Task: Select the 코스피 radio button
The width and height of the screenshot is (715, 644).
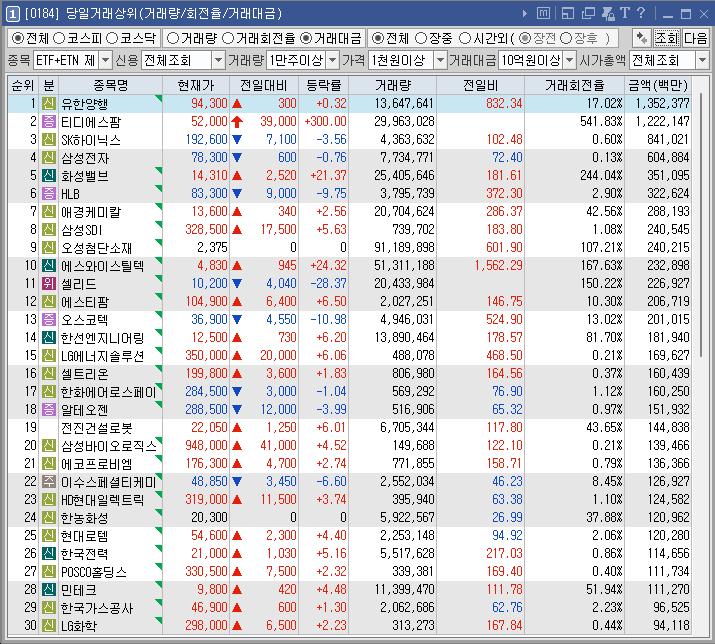Action: [x=59, y=38]
